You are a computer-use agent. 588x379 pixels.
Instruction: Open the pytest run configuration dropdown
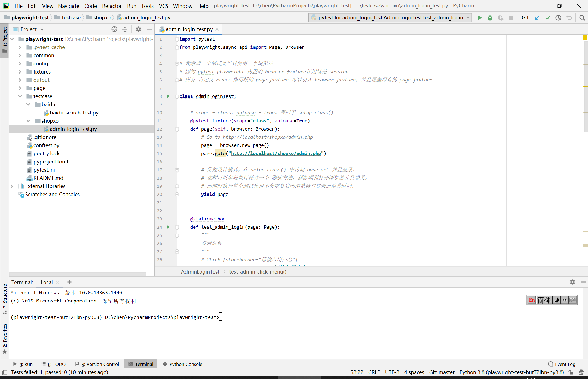(x=390, y=18)
